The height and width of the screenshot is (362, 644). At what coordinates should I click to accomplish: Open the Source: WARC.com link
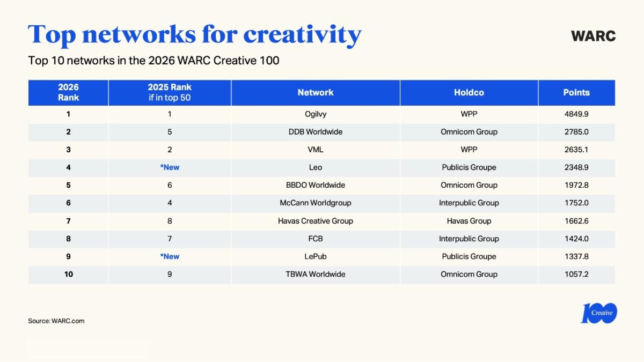[56, 321]
